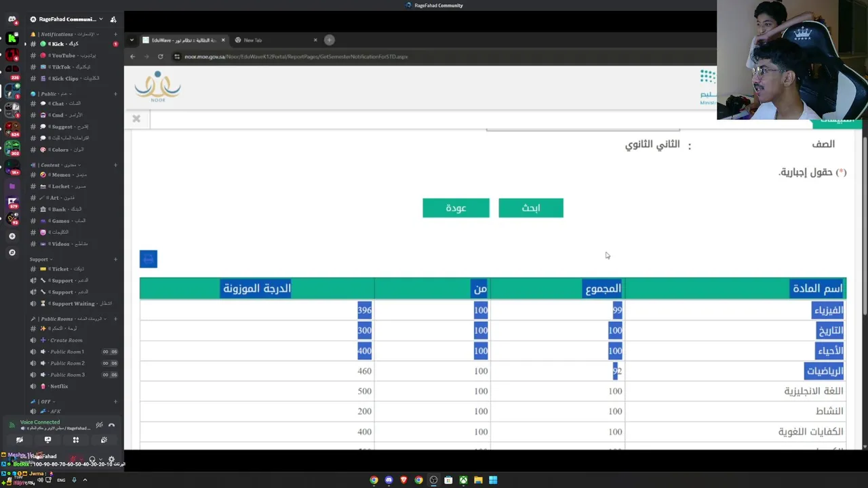Click the invite people icon beside server name

coord(113,19)
